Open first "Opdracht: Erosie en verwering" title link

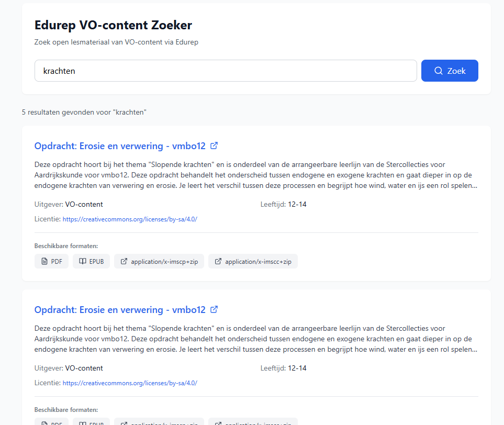120,146
